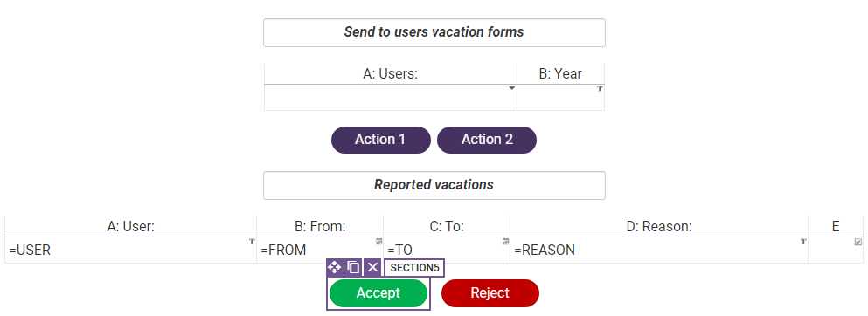Click the Action 1 button
The image size is (868, 316).
pos(381,140)
